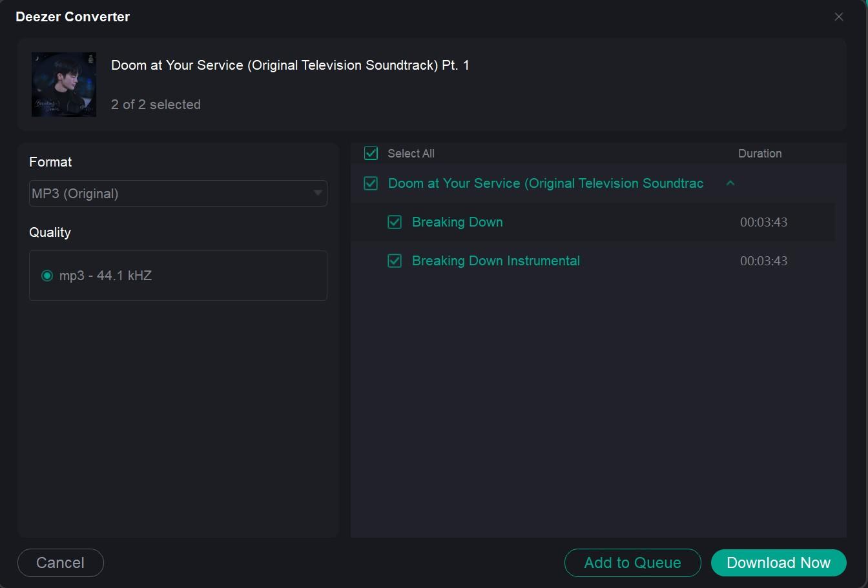Click the Deezer Converter window title
Screen dimensions: 868x588
(72, 17)
